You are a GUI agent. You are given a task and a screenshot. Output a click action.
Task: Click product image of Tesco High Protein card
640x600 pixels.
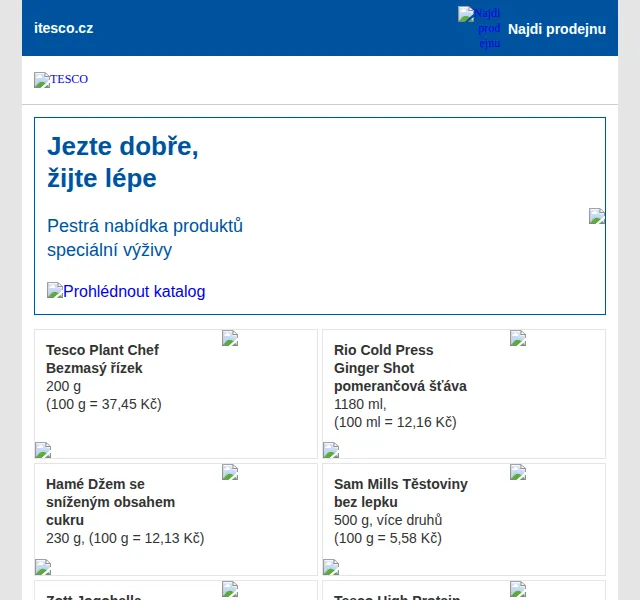tap(518, 589)
